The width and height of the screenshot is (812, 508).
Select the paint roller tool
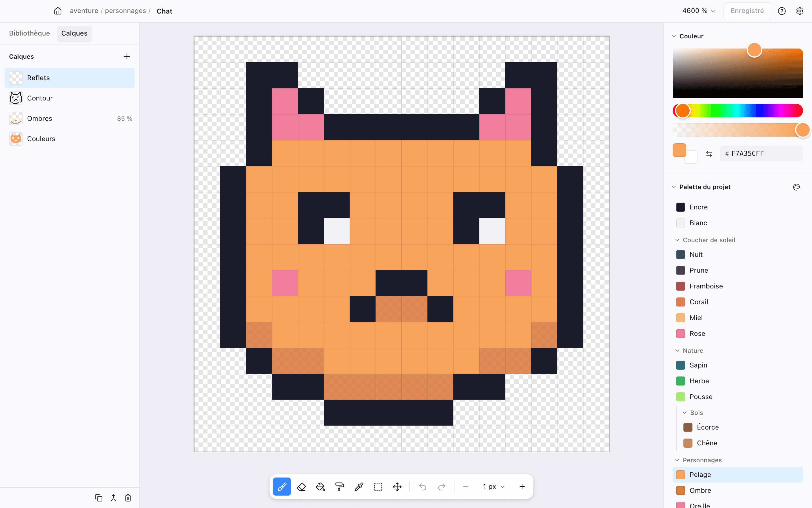[339, 487]
